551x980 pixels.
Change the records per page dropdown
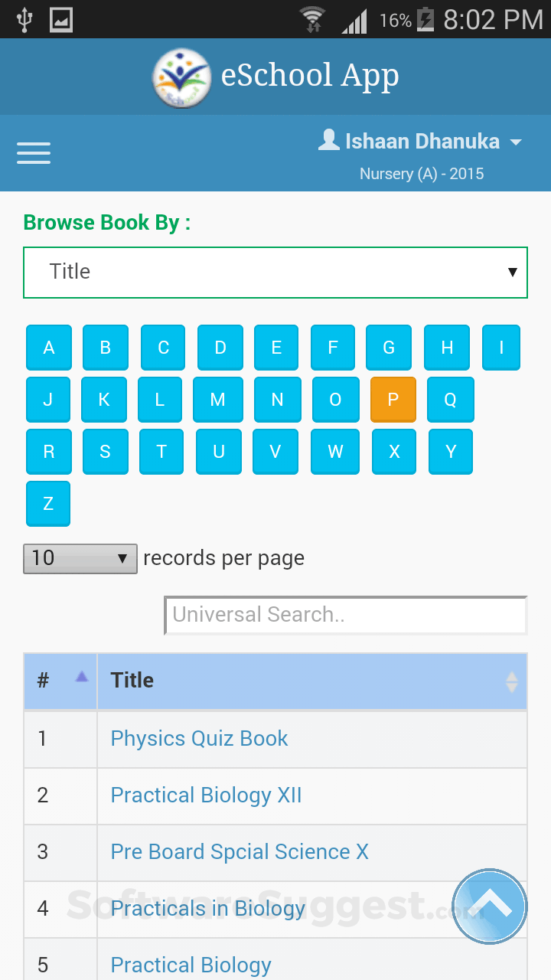[x=80, y=558]
